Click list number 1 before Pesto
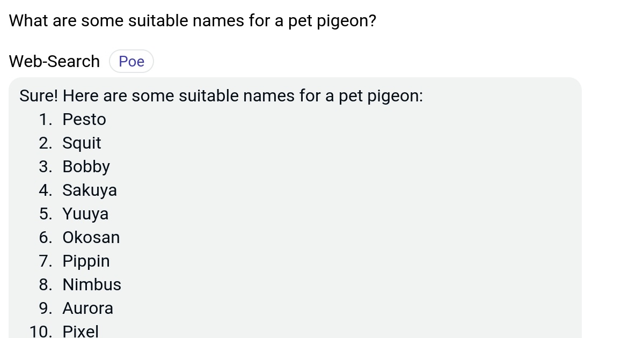The image size is (644, 338). point(45,120)
